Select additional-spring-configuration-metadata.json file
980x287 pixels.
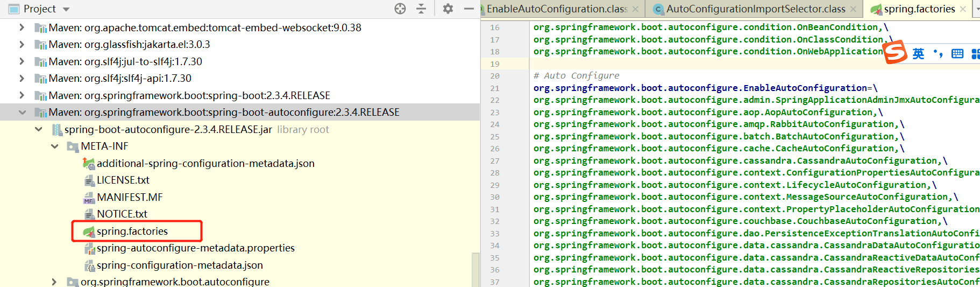205,163
